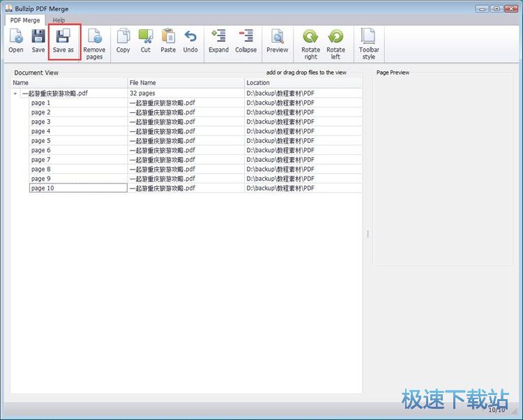523x420 pixels.
Task: Select page 10 in document tree
Action: pyautogui.click(x=78, y=188)
